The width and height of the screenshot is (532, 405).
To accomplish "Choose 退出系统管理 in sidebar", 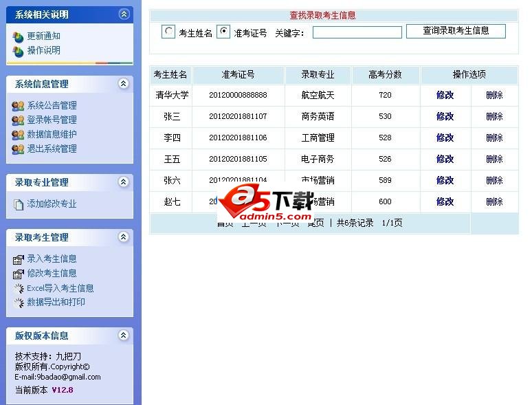I will [x=52, y=149].
